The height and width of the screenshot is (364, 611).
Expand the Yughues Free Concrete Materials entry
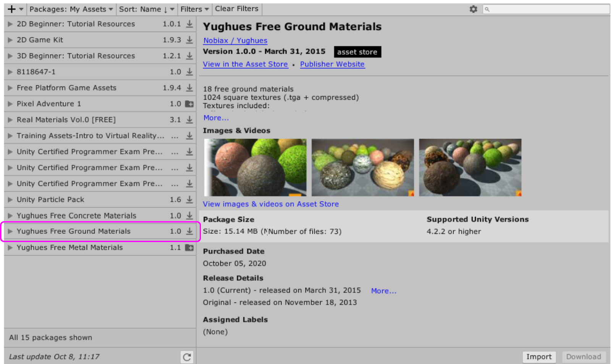[10, 216]
